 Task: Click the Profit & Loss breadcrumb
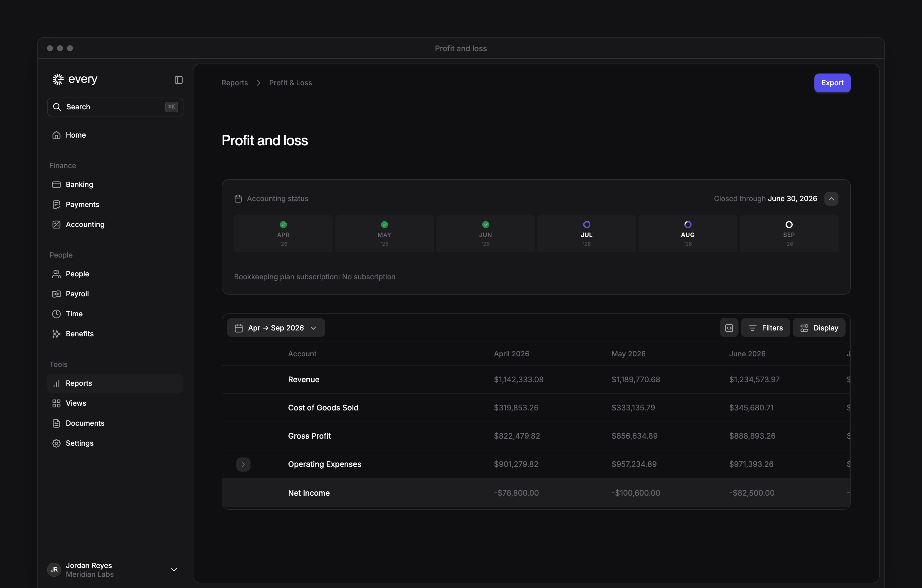point(290,83)
